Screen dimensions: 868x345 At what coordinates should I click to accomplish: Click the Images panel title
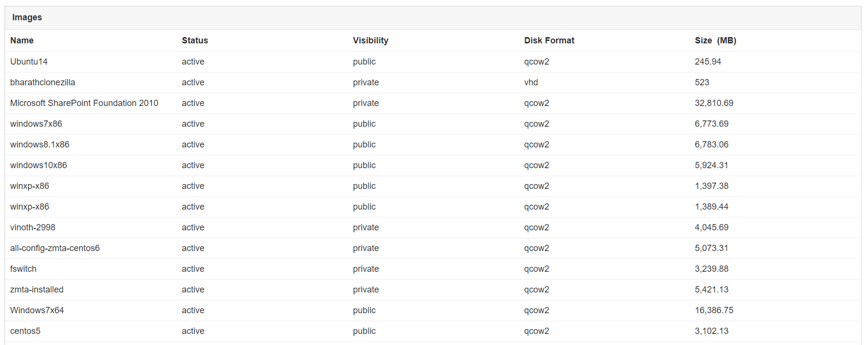27,17
